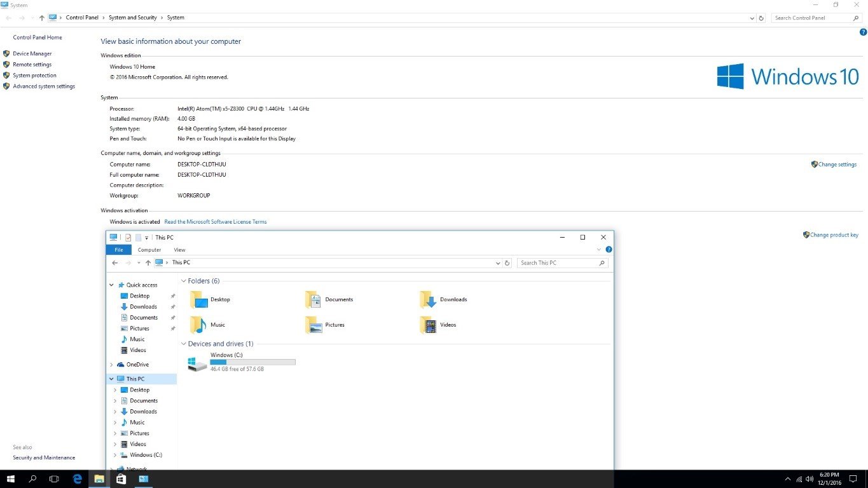Open the Action Center notification icon

click(x=853, y=479)
